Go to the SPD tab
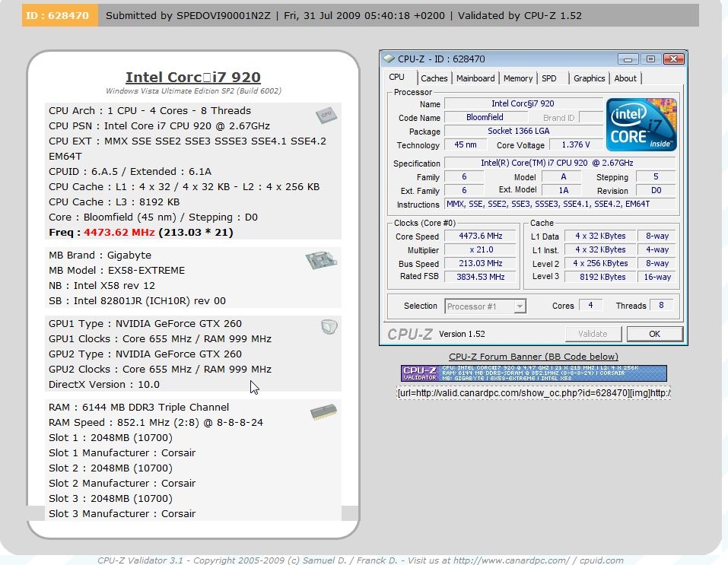This screenshot has height=565, width=728. point(549,78)
